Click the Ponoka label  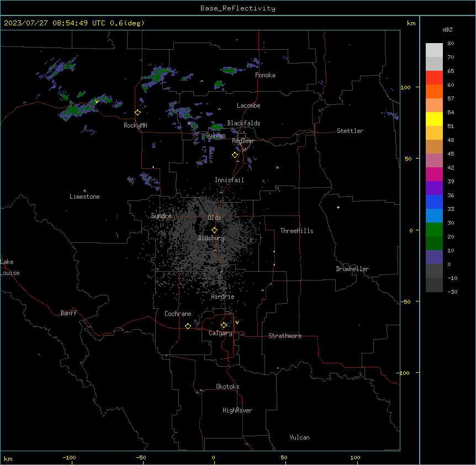tap(265, 75)
